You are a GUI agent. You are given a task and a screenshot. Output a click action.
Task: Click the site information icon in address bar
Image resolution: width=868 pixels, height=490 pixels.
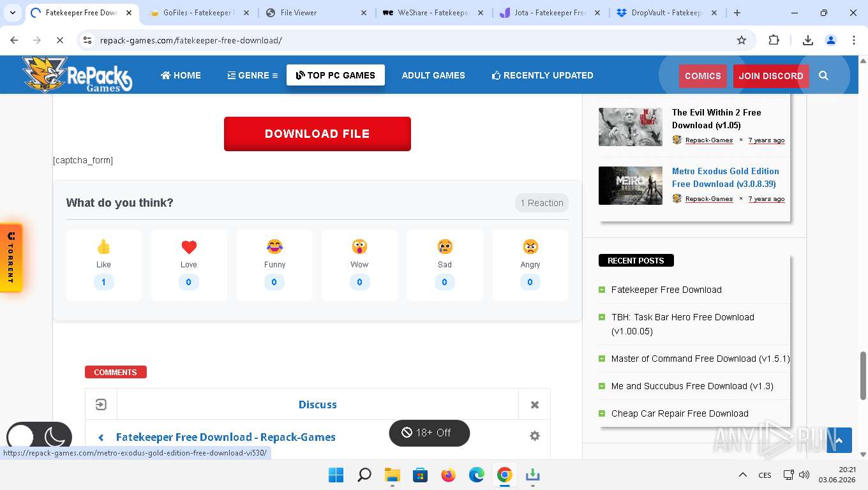click(x=87, y=40)
